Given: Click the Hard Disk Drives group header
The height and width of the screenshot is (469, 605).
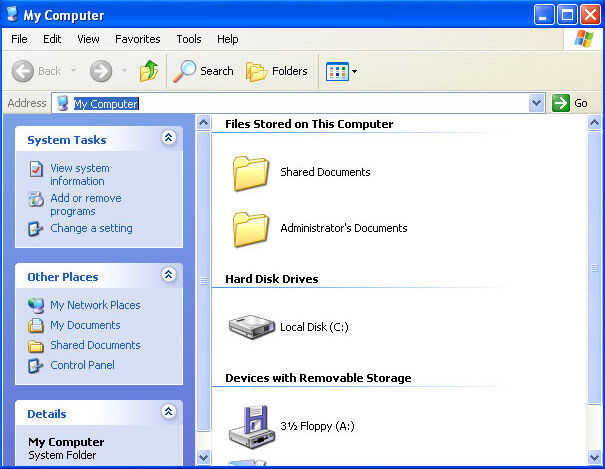Looking at the screenshot, I should coord(272,279).
